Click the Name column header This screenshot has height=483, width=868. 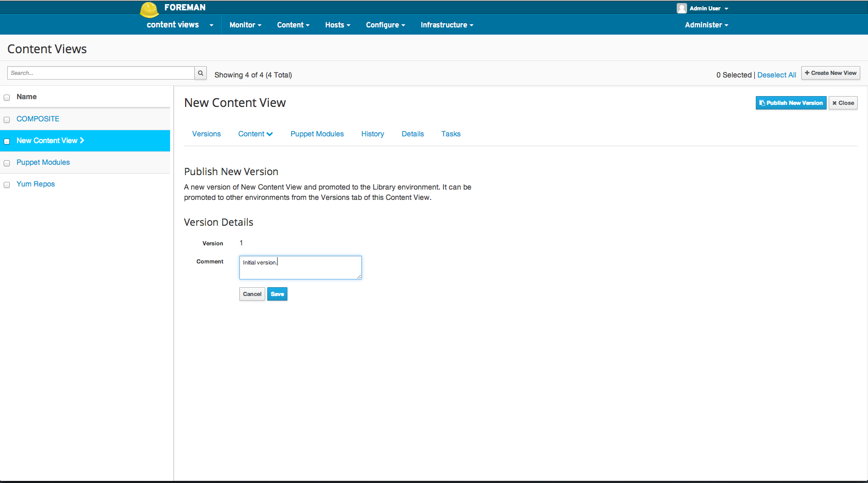tap(26, 97)
